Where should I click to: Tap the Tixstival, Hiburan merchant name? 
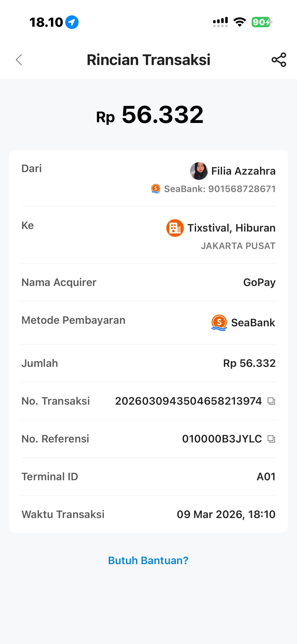point(231,228)
